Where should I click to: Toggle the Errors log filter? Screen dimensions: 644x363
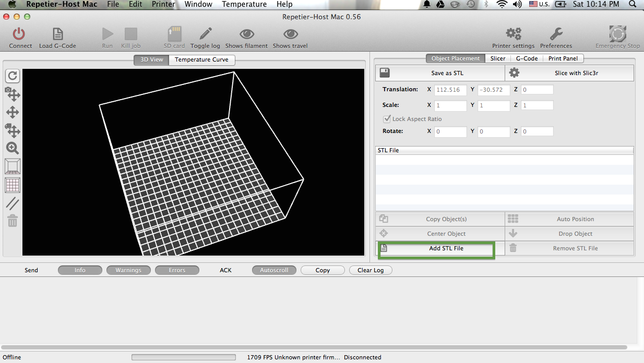tap(177, 270)
